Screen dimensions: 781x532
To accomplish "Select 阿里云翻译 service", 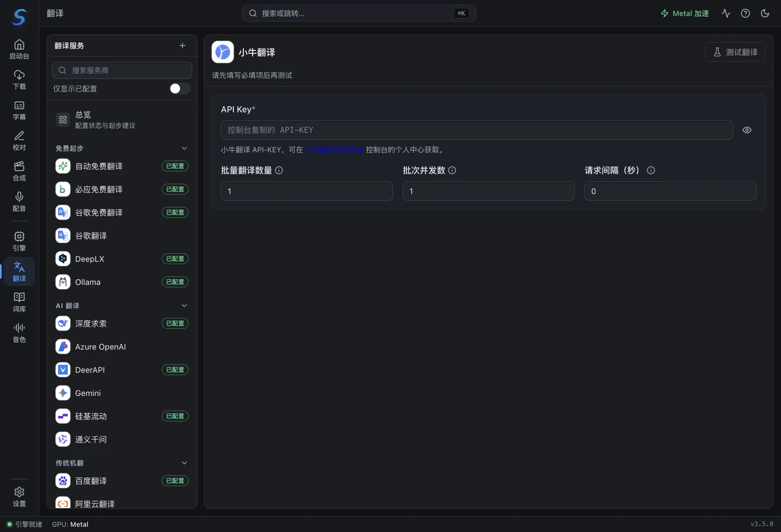I will [x=122, y=503].
